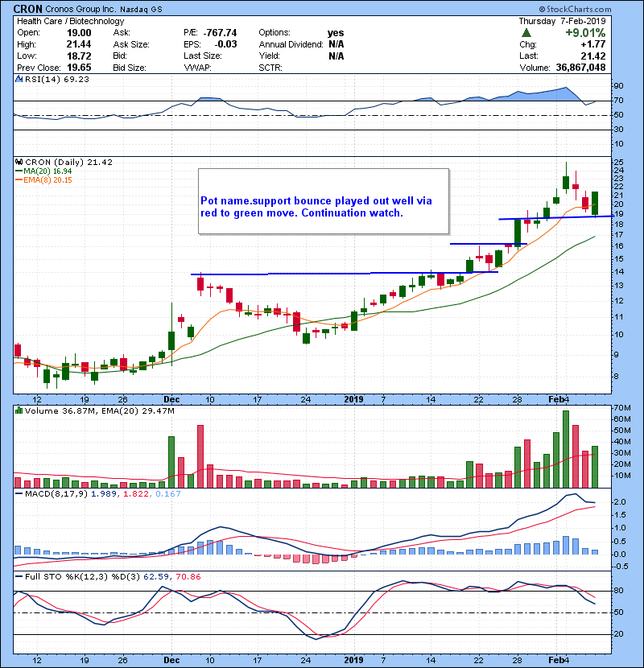The height and width of the screenshot is (668, 644).
Task: Click the 70M label on the volume axis
Action: click(621, 408)
